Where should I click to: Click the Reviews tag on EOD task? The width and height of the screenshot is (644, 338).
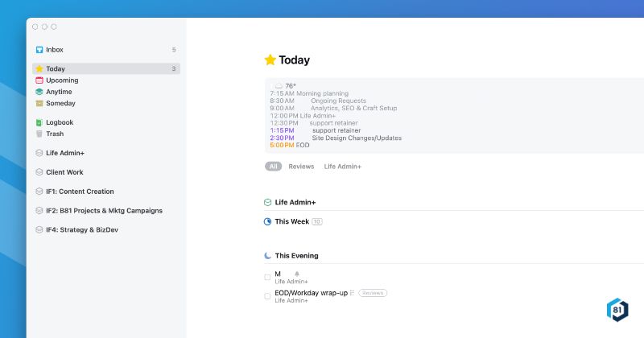[373, 293]
